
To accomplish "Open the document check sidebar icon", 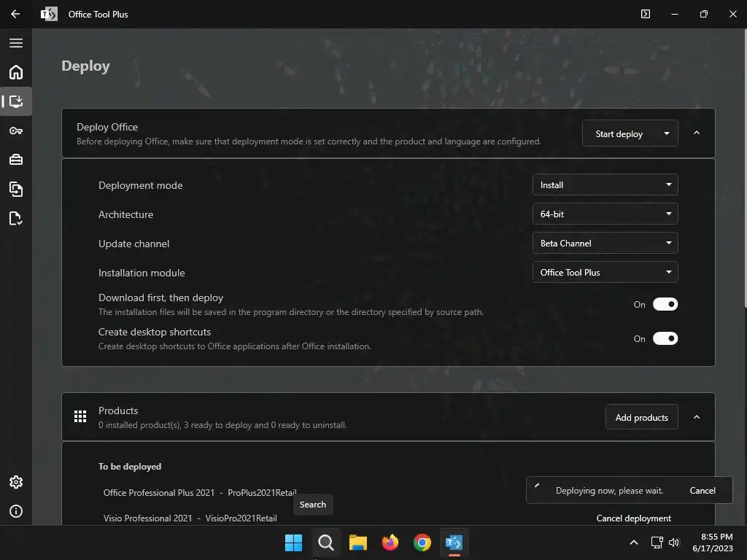I will point(16,218).
